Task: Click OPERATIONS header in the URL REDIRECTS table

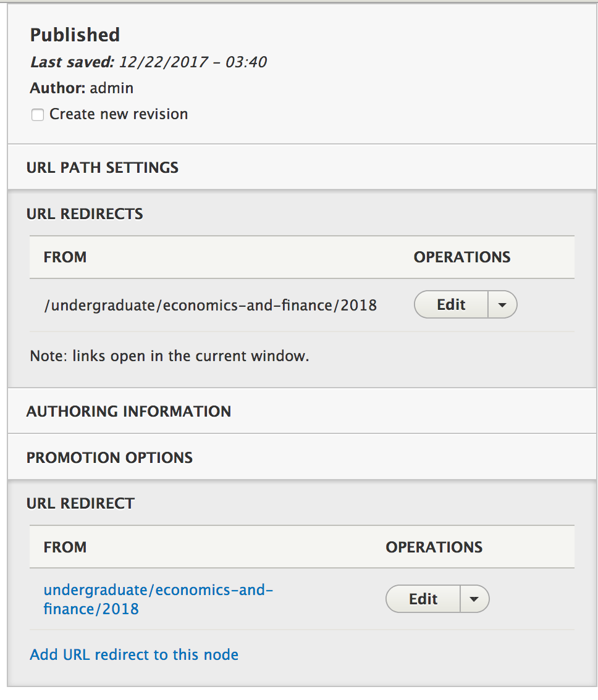Action: (x=462, y=257)
